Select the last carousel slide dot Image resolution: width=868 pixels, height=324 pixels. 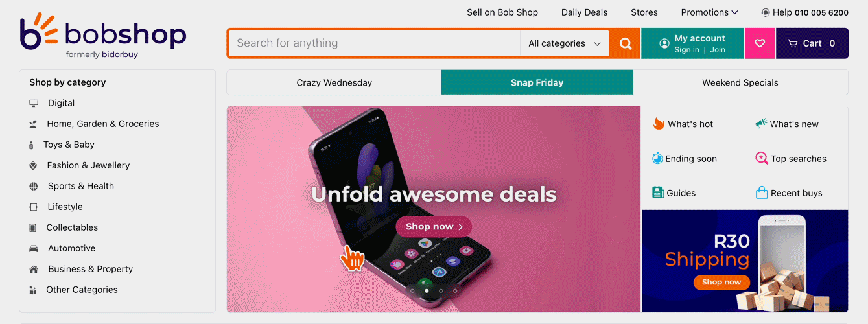pyautogui.click(x=455, y=291)
